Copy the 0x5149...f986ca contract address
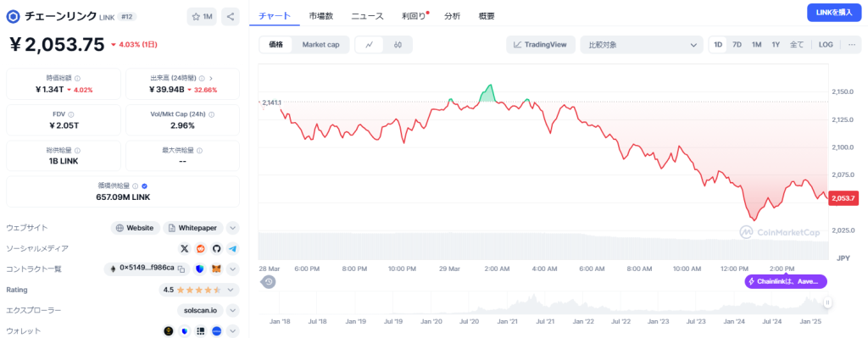 point(181,269)
